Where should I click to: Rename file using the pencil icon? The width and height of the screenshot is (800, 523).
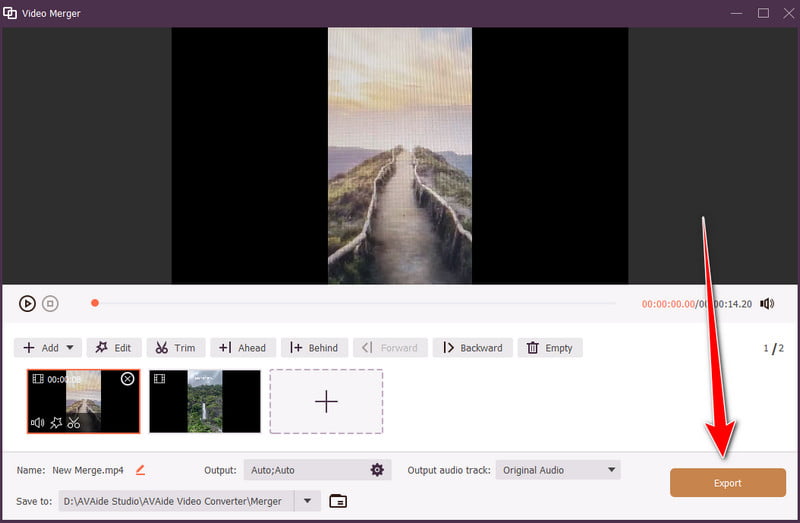[141, 470]
